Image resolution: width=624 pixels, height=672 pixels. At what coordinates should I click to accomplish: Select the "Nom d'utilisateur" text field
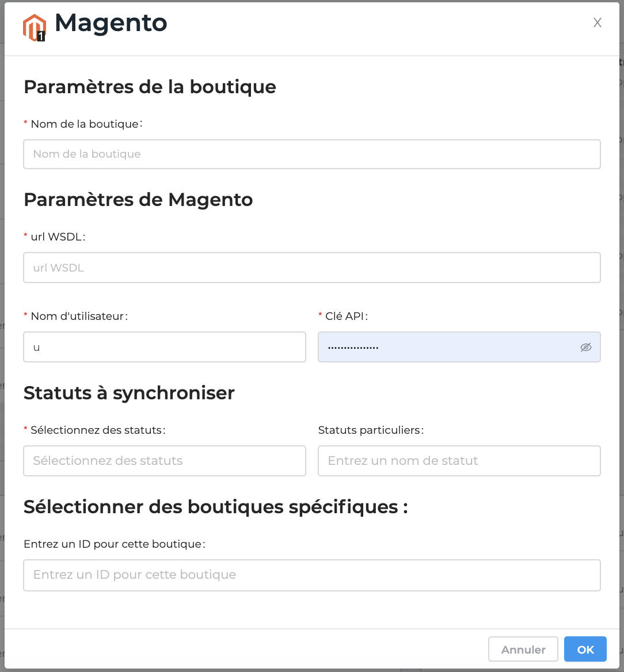point(165,347)
